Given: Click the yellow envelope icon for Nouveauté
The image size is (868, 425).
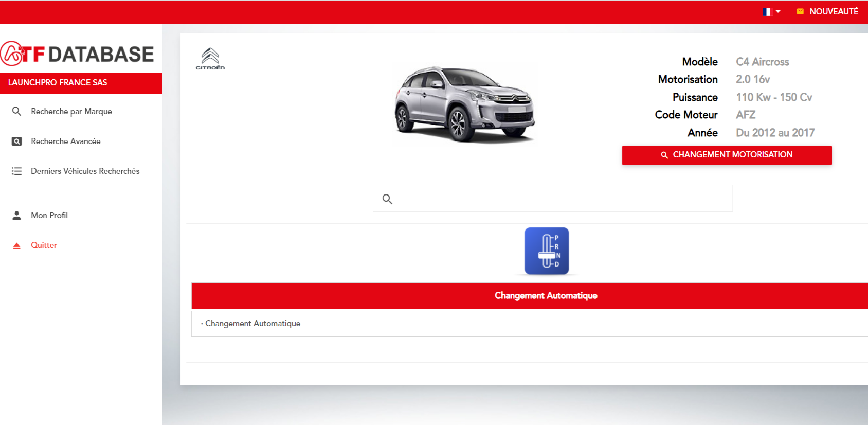Looking at the screenshot, I should [800, 11].
